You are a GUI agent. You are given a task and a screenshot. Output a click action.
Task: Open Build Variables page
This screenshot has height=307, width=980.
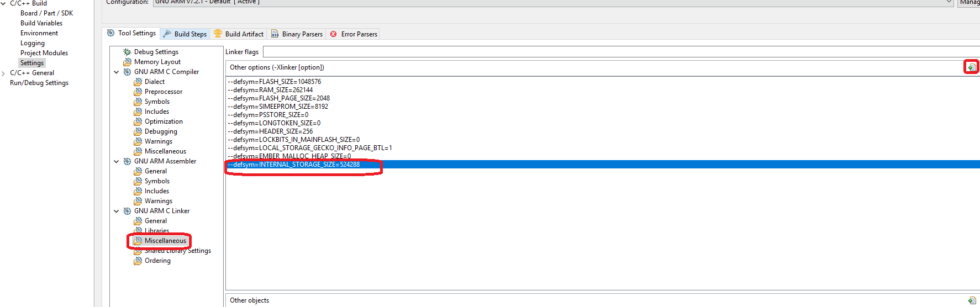coord(41,23)
